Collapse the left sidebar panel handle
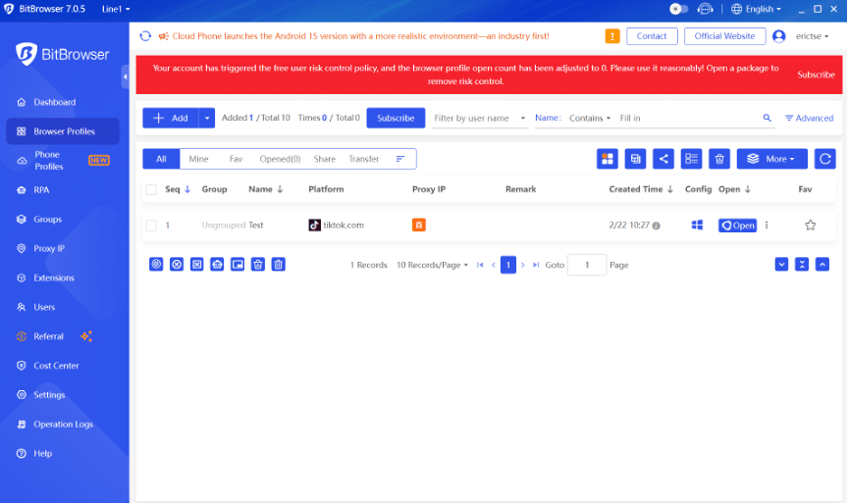Screen dimensions: 848x504 126,76
